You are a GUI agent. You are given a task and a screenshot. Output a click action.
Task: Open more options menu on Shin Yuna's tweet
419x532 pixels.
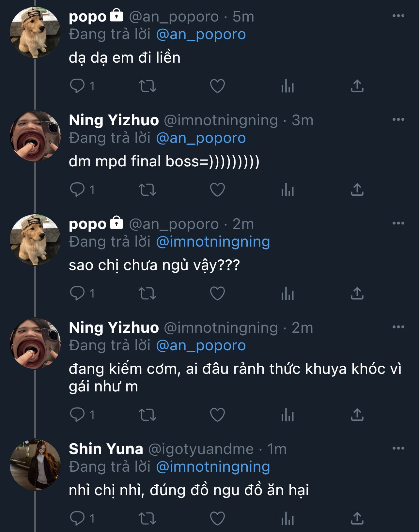[398, 448]
